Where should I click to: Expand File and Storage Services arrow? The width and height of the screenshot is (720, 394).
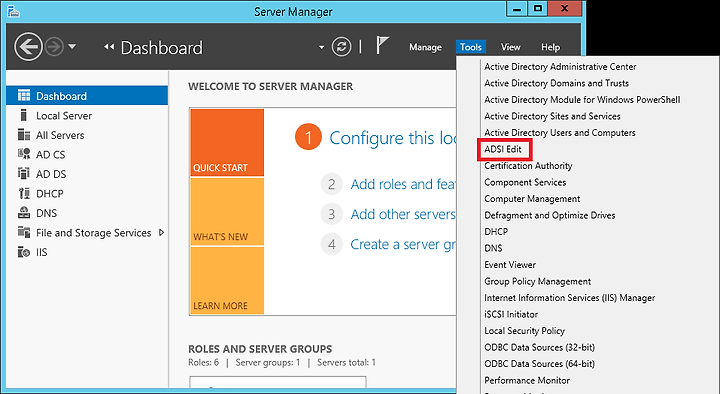(x=161, y=232)
